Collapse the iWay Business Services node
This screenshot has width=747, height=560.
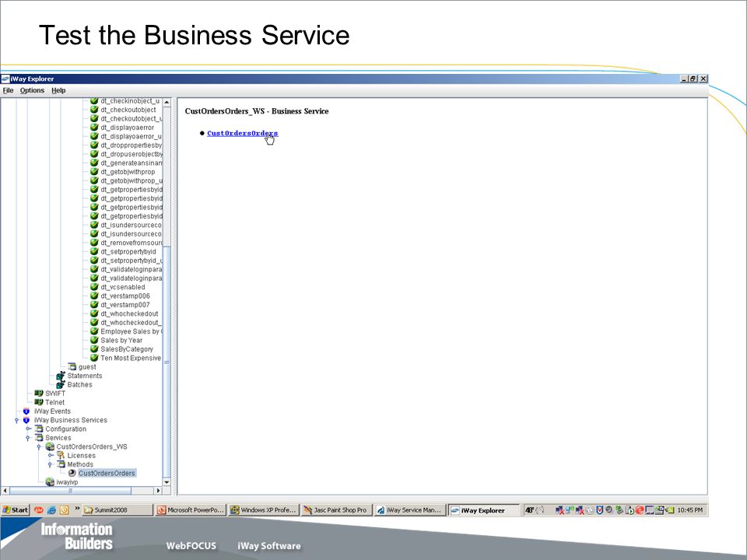click(16, 421)
